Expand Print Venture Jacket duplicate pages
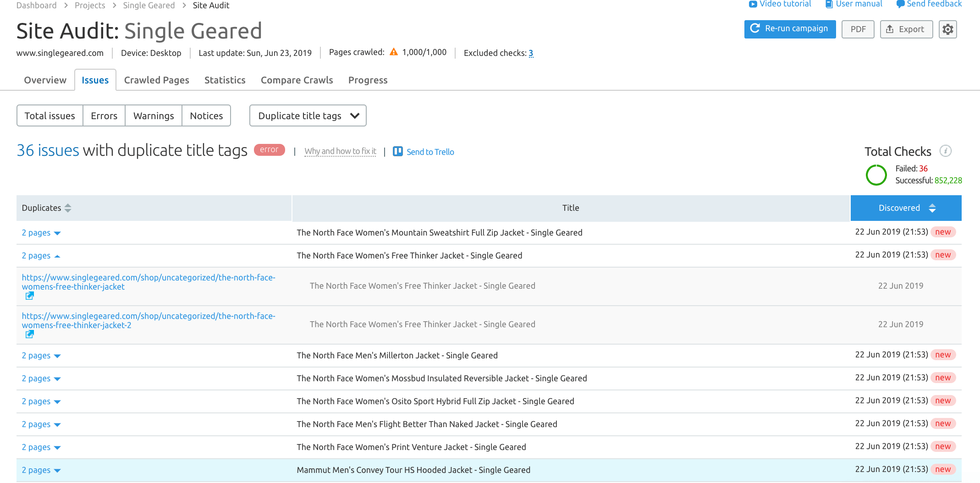 (x=41, y=447)
